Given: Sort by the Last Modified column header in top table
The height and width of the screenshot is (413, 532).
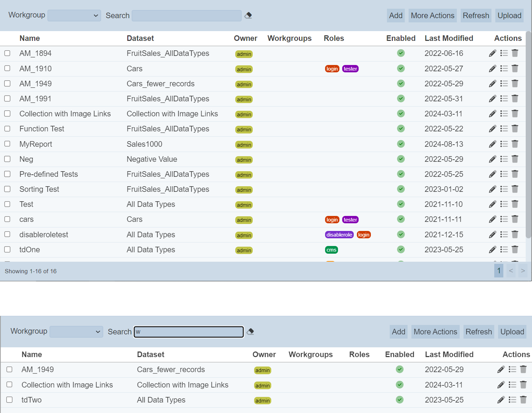Looking at the screenshot, I should click(448, 38).
